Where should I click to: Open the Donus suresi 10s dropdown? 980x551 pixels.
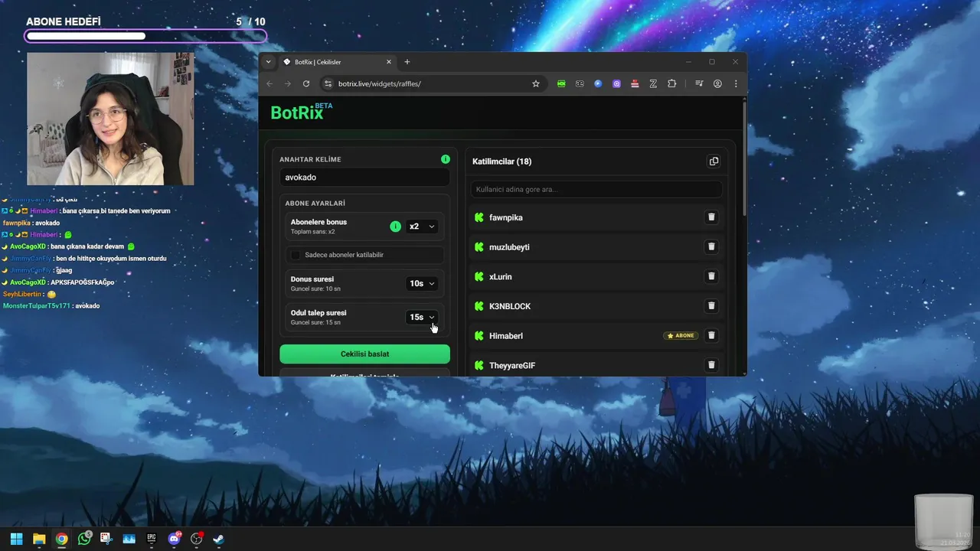422,283
